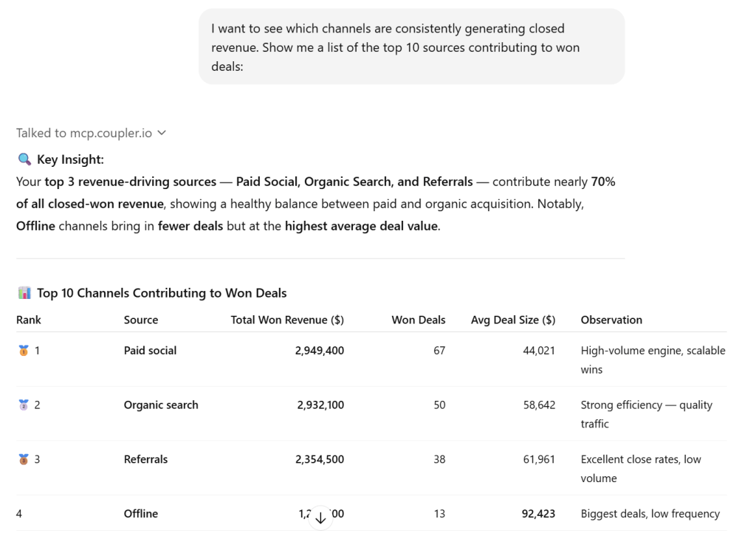This screenshot has width=756, height=536.
Task: Open the "Talked to mcp.coupler.io" tool details
Action: [x=84, y=133]
